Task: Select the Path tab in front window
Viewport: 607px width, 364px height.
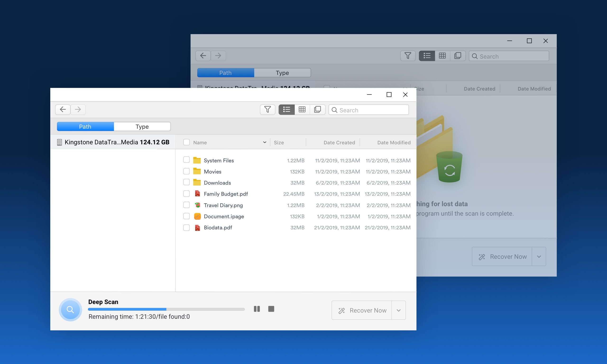Action: [x=85, y=127]
